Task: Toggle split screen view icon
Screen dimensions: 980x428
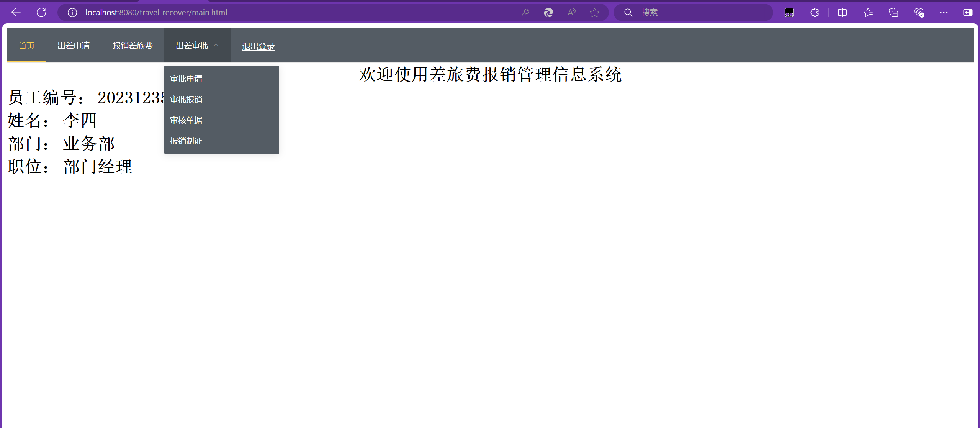Action: pyautogui.click(x=842, y=13)
